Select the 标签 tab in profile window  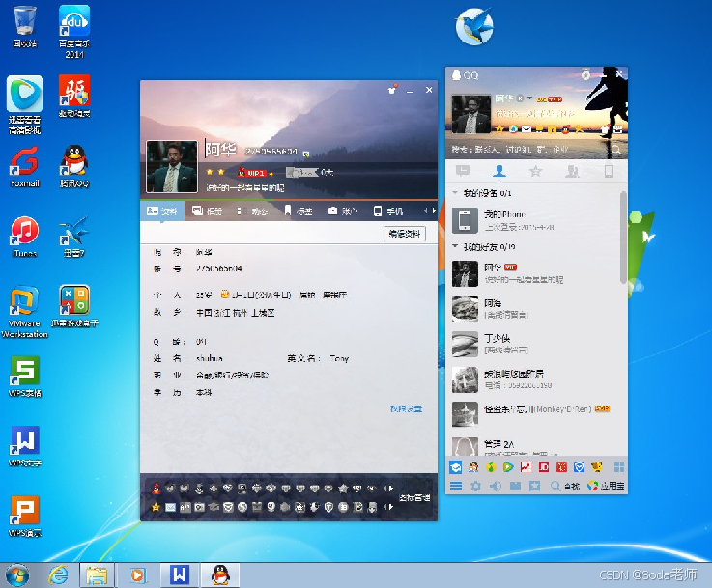[x=299, y=211]
